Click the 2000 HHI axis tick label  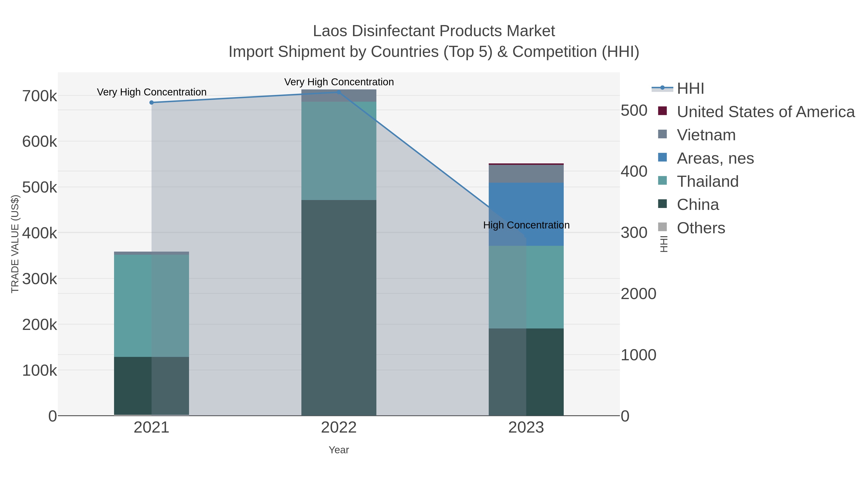[x=638, y=294]
